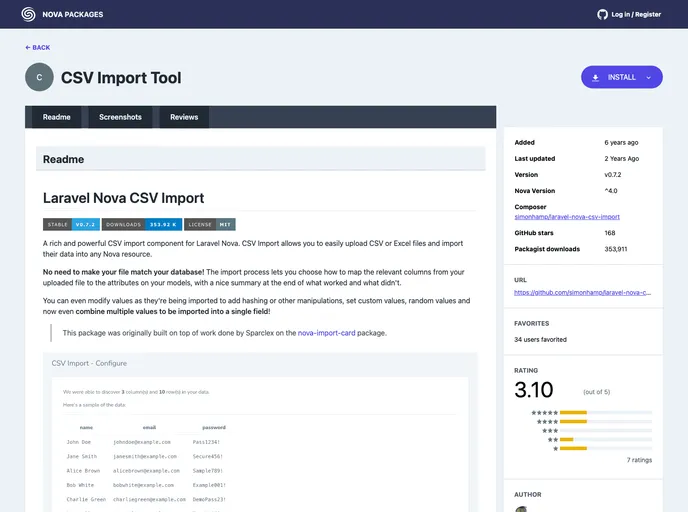The width and height of the screenshot is (688, 512).
Task: Click the '6 years ago' added value
Action: 621,143
